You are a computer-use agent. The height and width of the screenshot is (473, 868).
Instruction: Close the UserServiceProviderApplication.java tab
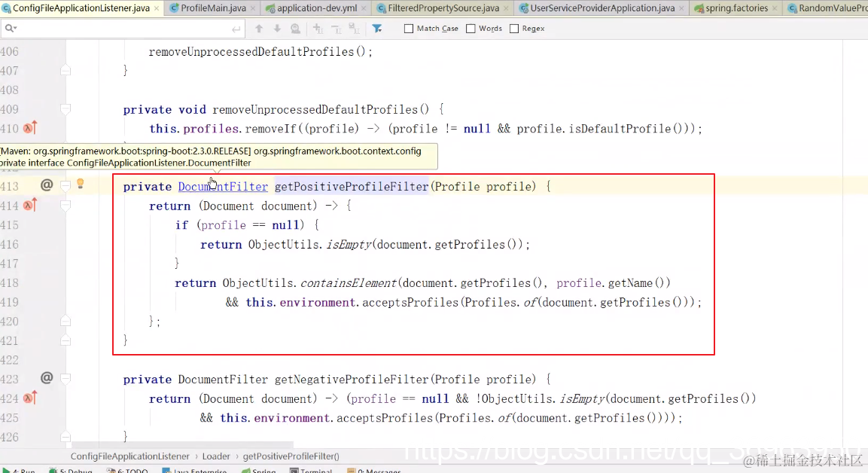[x=681, y=8]
